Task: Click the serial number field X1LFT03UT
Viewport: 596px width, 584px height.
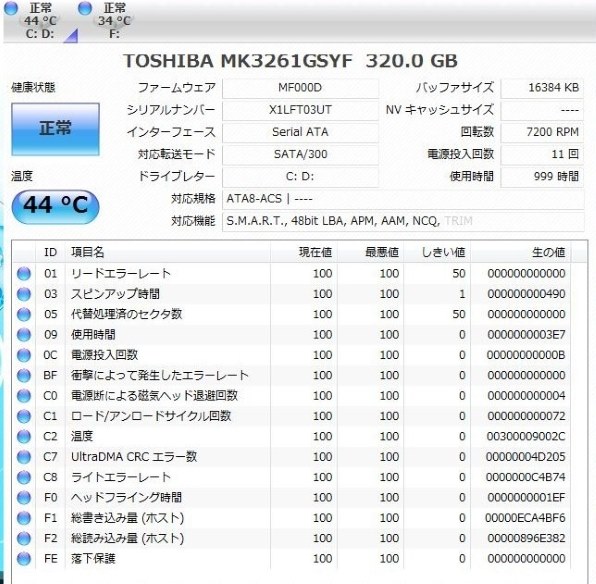Action: point(300,110)
